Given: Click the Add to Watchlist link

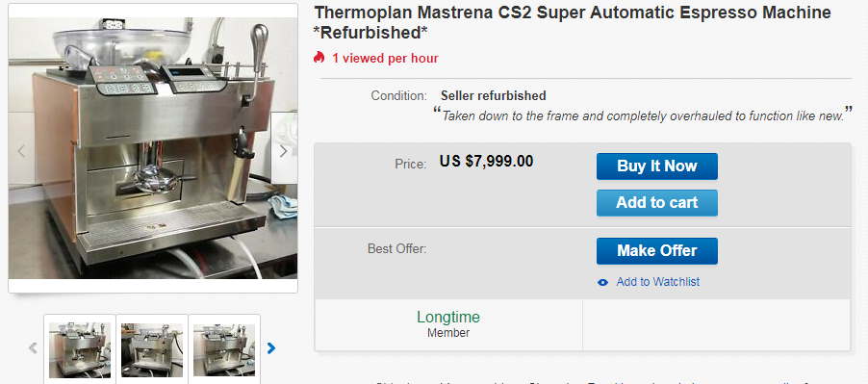Looking at the screenshot, I should [x=657, y=282].
